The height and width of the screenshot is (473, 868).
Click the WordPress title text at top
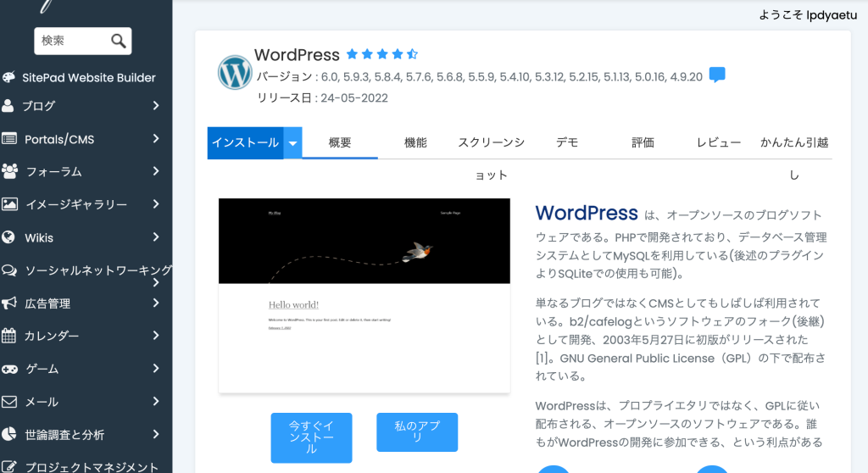pyautogui.click(x=297, y=55)
